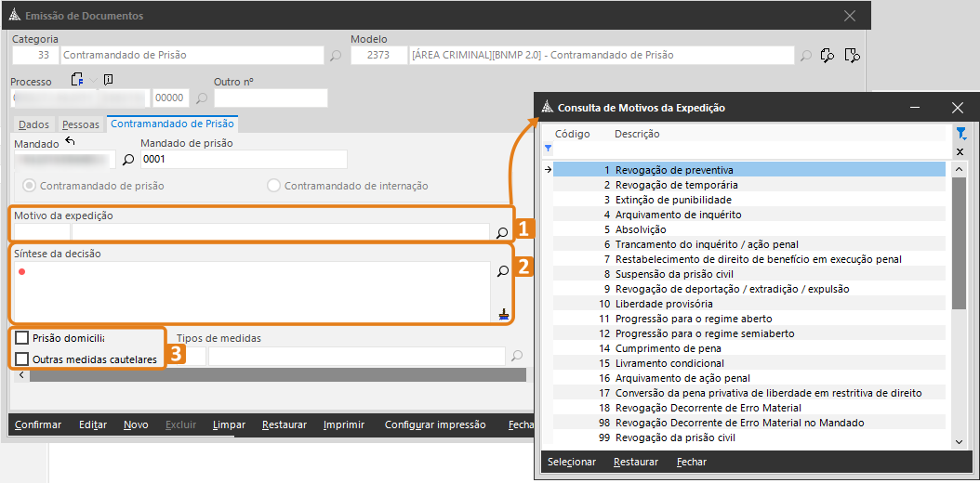This screenshot has width=980, height=483.
Task: Select Contramandado de prisão radio button
Action: 28,186
